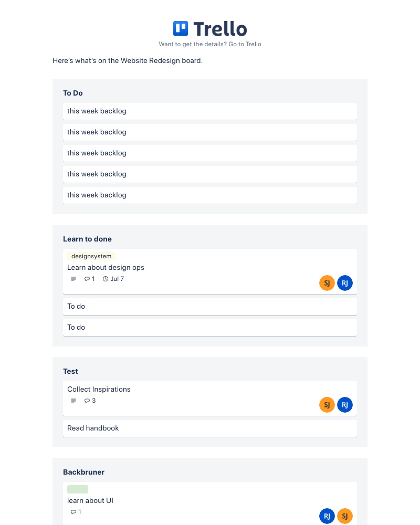Image resolution: width=420 pixels, height=525 pixels.
Task: Click the description icon on Learn about design ops
Action: tap(73, 279)
